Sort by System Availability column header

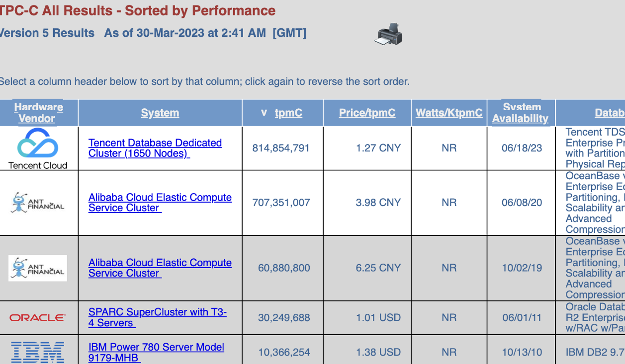[520, 113]
